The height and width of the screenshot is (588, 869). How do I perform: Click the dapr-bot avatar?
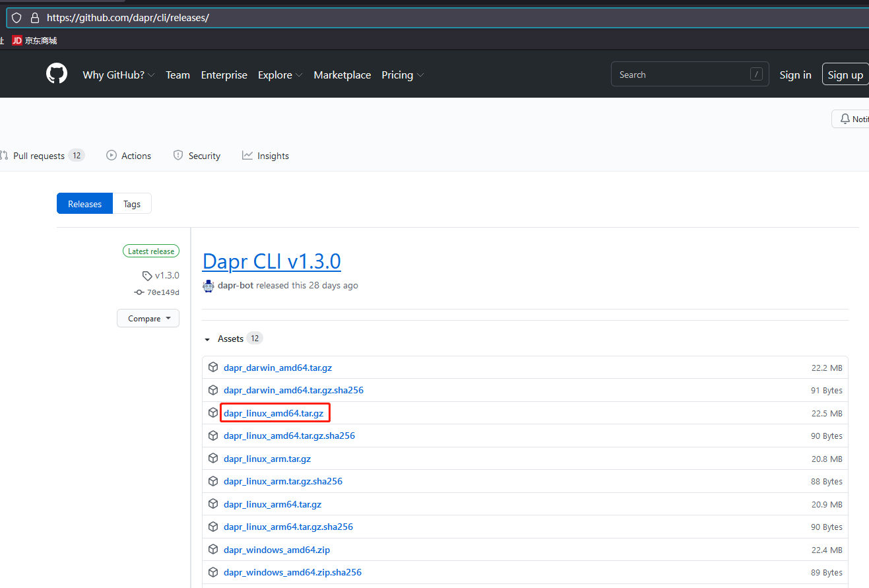tap(209, 286)
